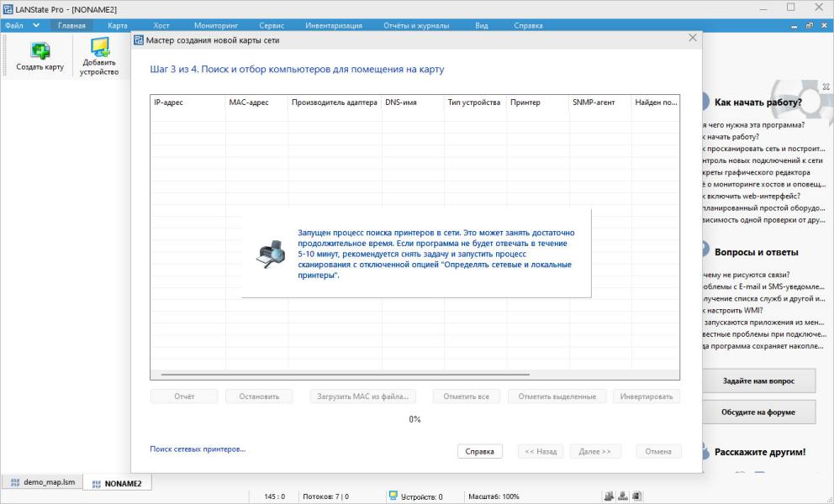Open the Вид ribbon tab
The image size is (834, 504).
[482, 25]
